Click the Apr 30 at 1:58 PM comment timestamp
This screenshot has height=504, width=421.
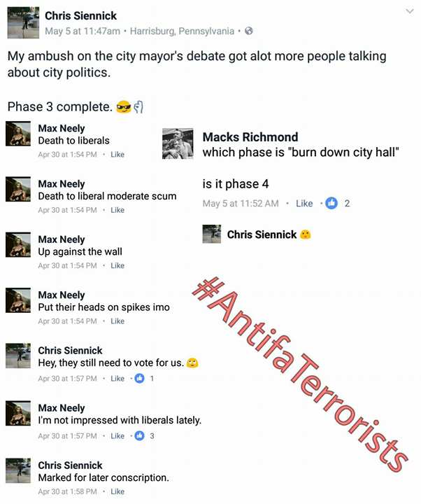[67, 491]
